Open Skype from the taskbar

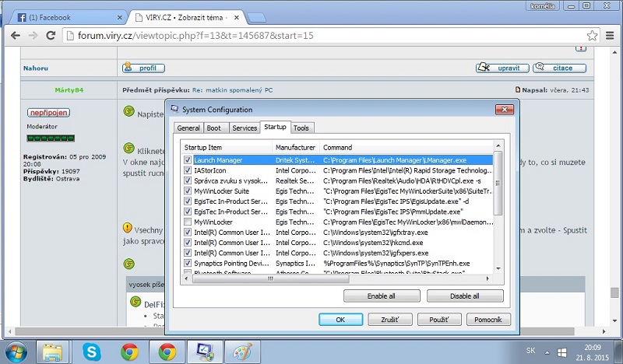coord(92,352)
